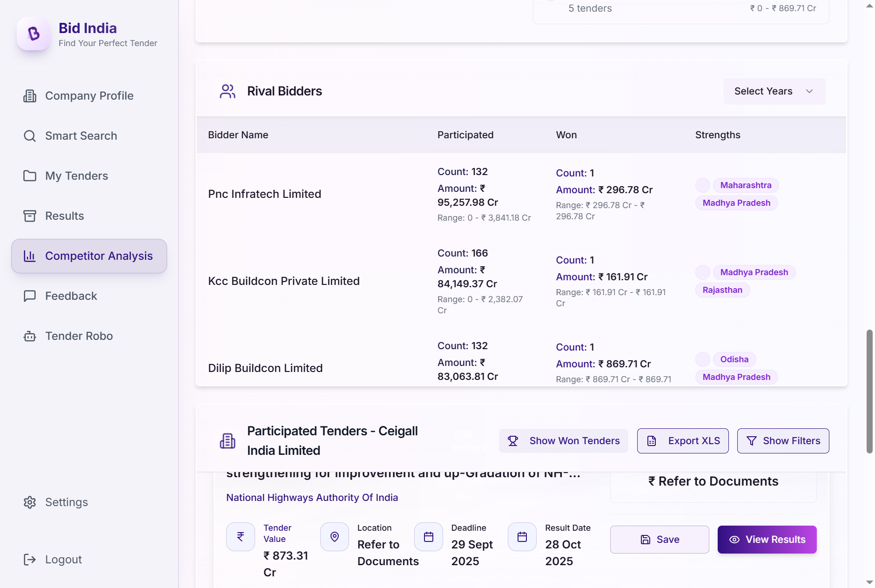Click the Results archive box icon
875x588 pixels.
coord(30,216)
